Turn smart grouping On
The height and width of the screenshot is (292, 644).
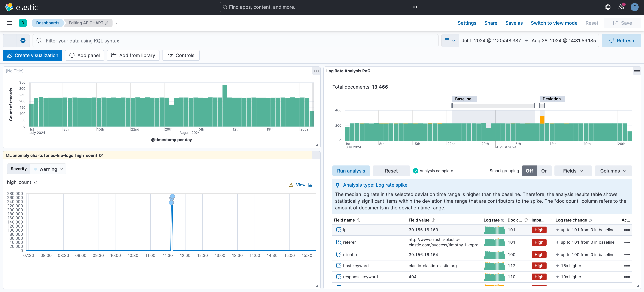tap(544, 171)
